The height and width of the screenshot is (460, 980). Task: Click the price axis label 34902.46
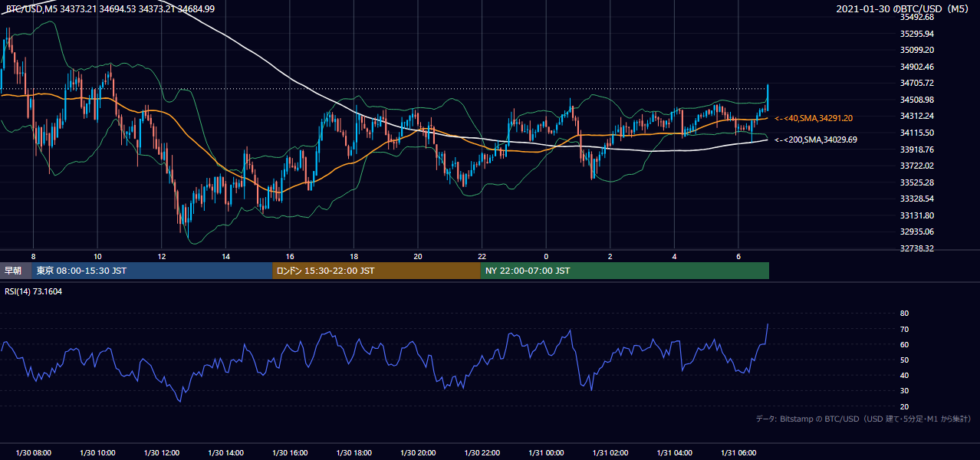(917, 67)
